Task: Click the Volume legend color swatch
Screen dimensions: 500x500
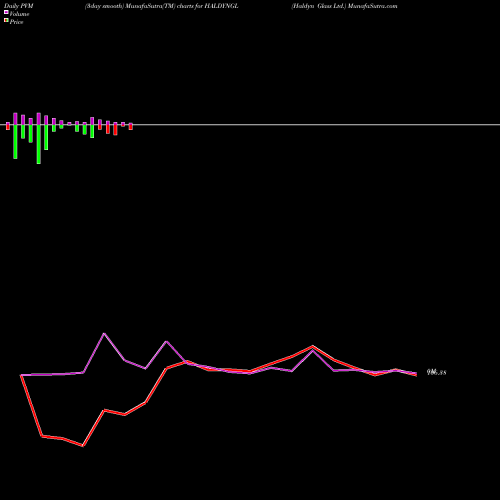Action: pos(6,12)
